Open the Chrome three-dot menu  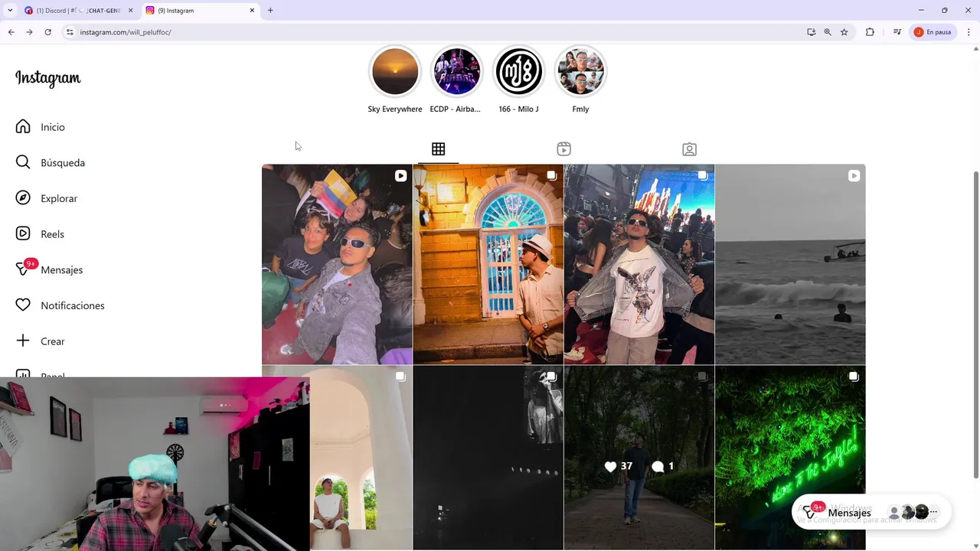(969, 32)
